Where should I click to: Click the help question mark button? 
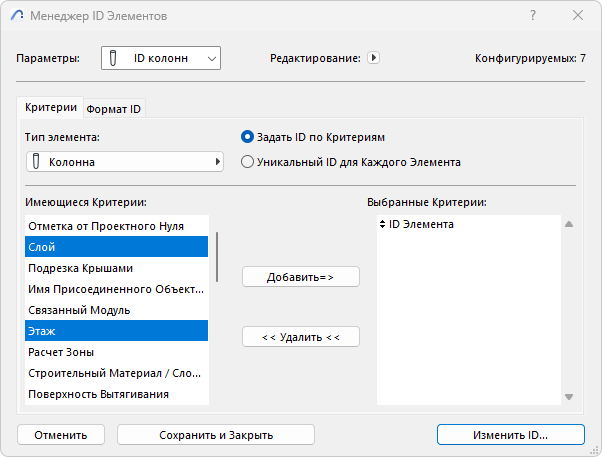533,16
